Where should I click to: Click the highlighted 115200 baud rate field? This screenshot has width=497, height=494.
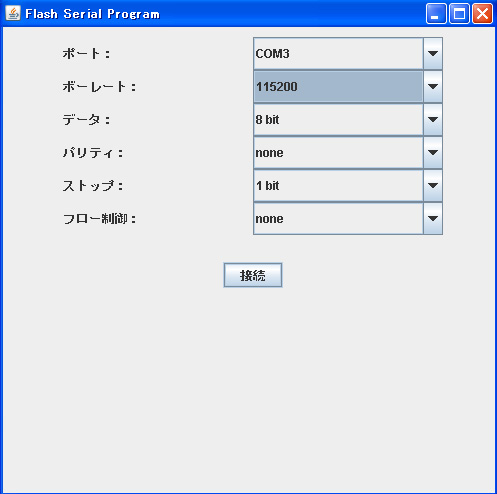tap(338, 86)
